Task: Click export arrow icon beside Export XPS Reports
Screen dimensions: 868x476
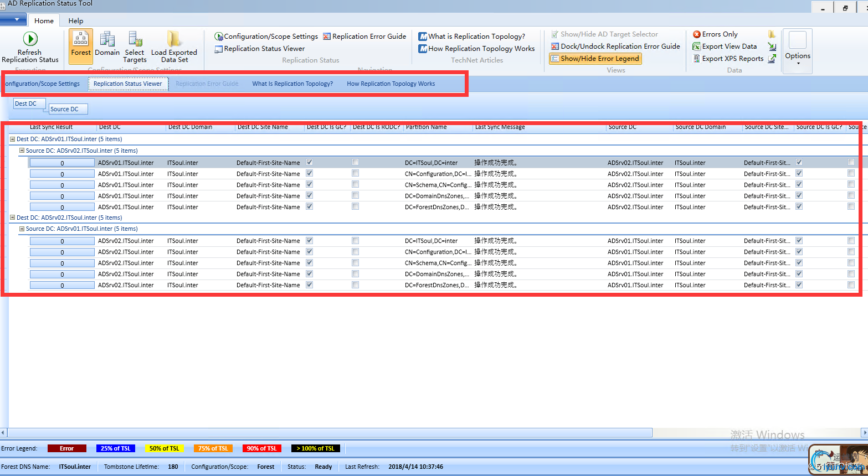Action: (772, 59)
